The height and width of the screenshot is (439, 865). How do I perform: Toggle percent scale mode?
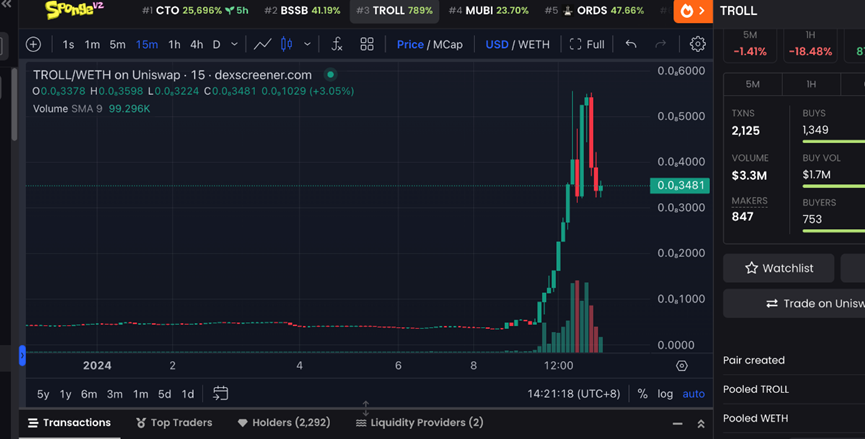(642, 394)
